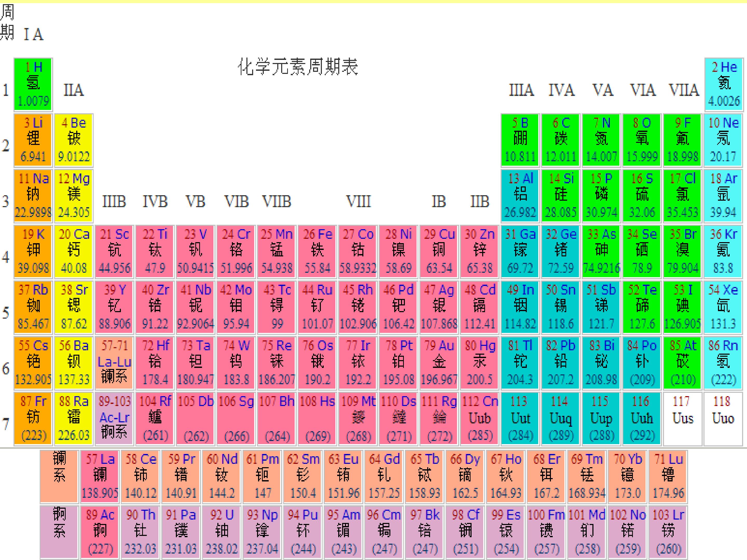The width and height of the screenshot is (747, 560).
Task: Click the 92 U uranium cell
Action: (x=222, y=532)
